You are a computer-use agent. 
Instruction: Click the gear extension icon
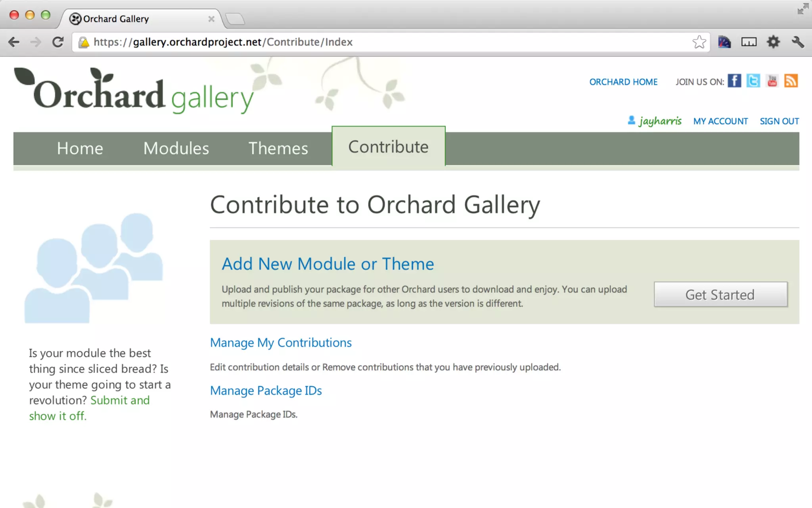point(773,42)
